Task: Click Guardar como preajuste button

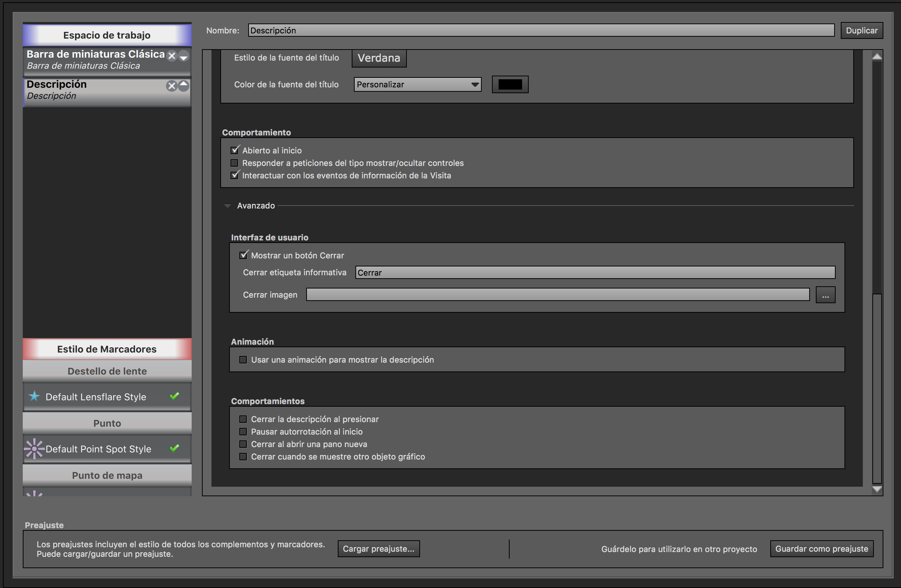Action: [x=821, y=549]
